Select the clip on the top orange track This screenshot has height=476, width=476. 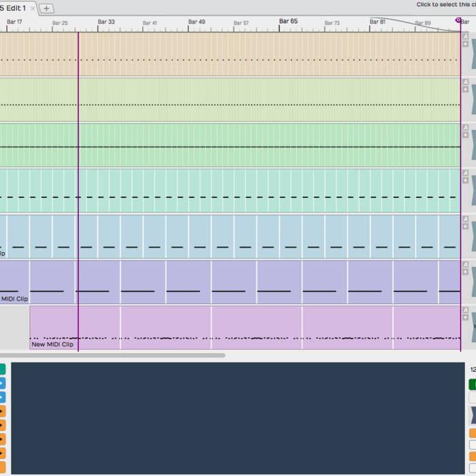(231, 53)
